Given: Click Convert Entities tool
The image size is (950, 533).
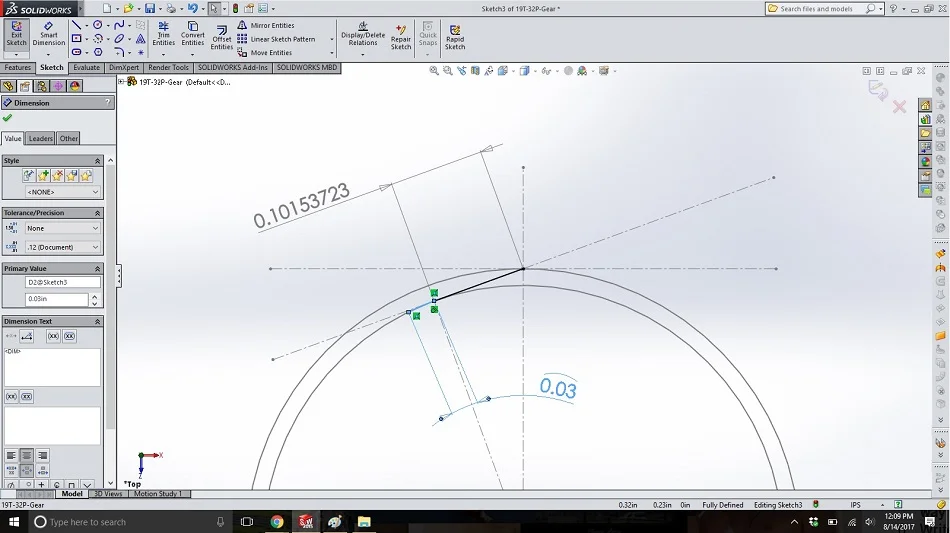Looking at the screenshot, I should point(193,33).
